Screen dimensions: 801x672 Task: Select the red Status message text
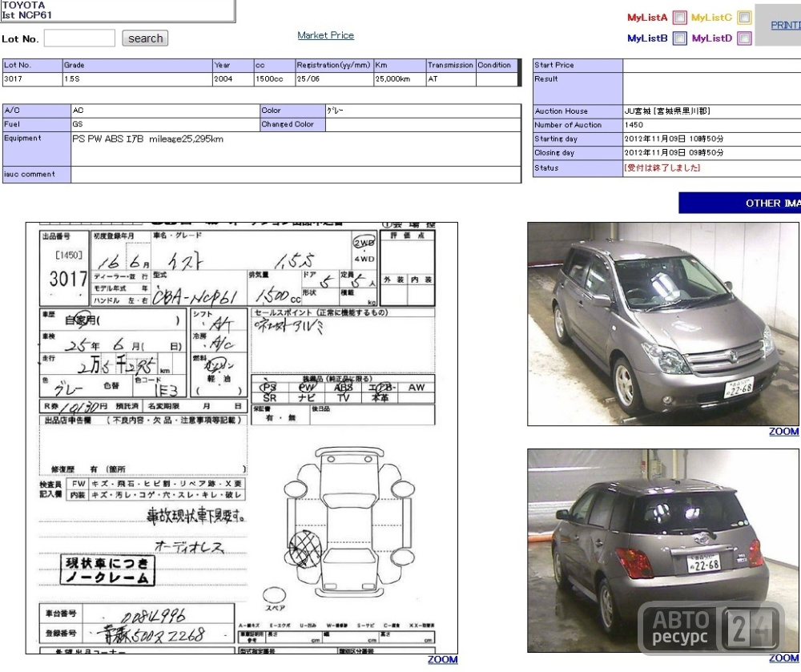pos(662,167)
